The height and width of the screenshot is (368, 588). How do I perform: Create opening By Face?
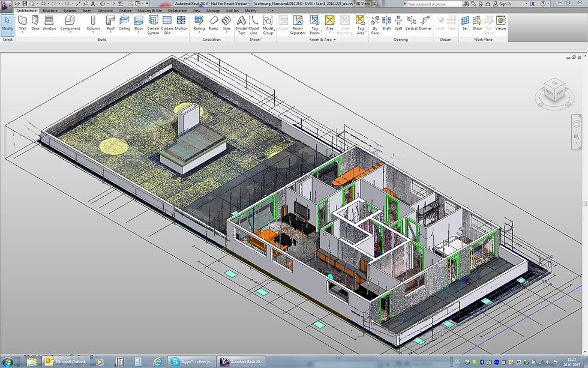click(x=375, y=25)
